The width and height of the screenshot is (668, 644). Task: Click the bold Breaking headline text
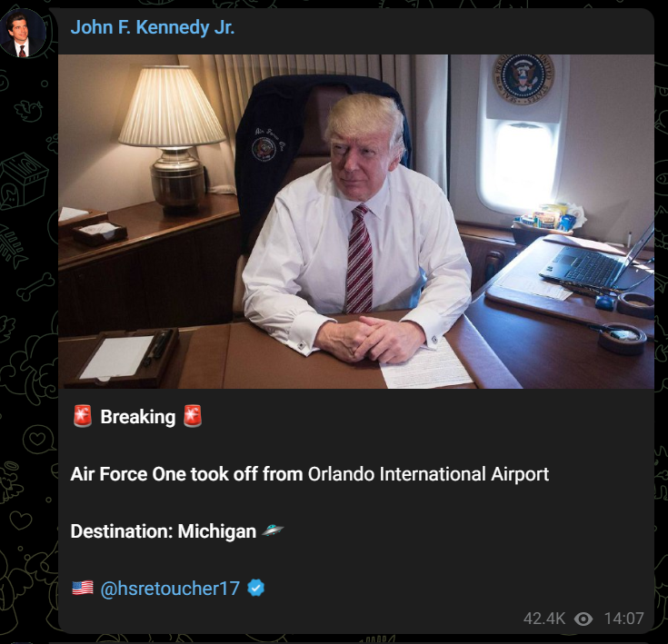pos(137,417)
